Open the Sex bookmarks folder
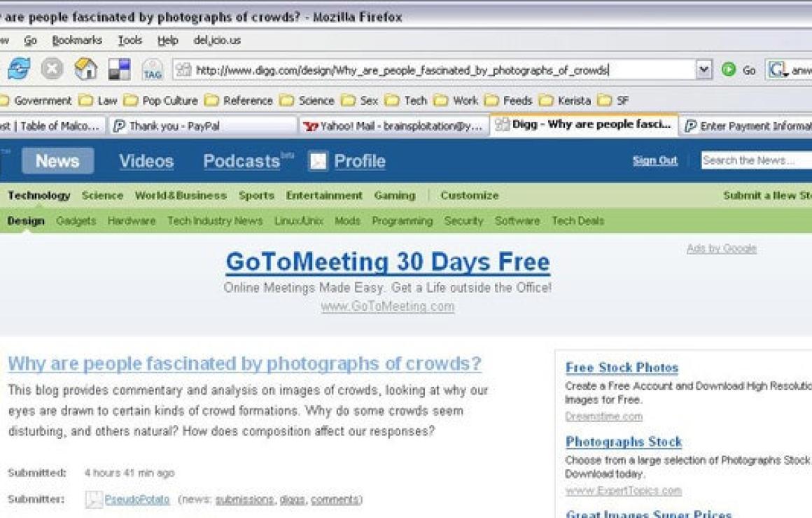This screenshot has width=812, height=518. (x=359, y=101)
